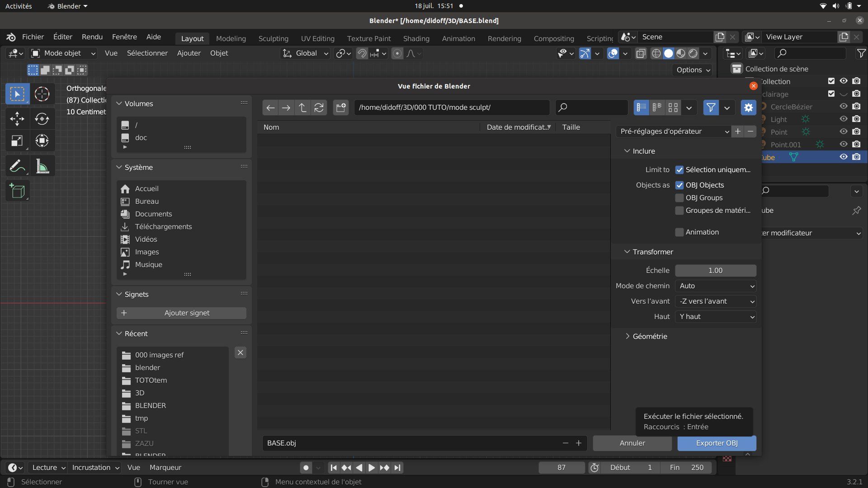
Task: Toggle Collection exclude checkbox in outliner
Action: [831, 81]
